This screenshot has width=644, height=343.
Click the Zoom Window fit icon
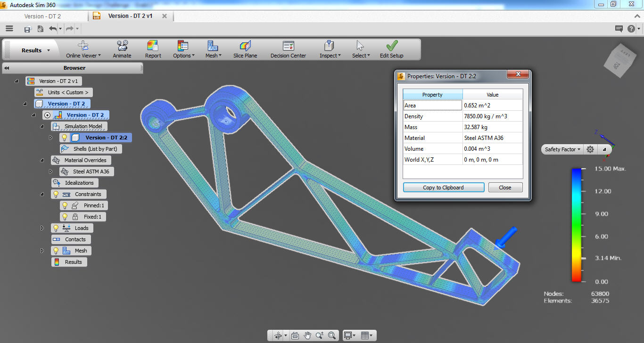(332, 335)
